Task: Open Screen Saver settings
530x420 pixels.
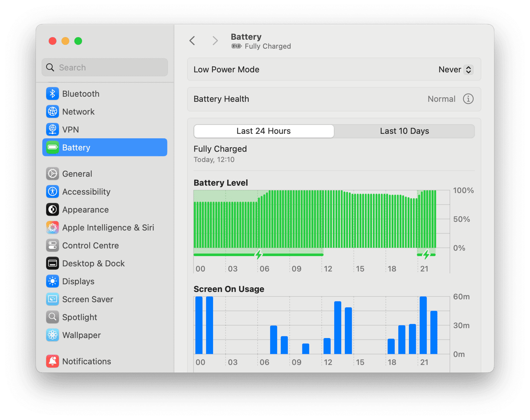Action: 87,299
